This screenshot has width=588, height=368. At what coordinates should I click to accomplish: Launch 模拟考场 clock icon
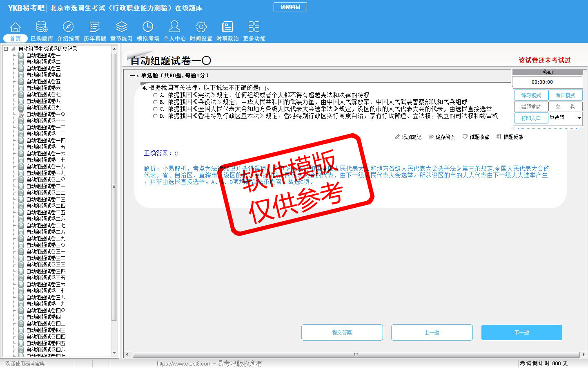coord(148,27)
